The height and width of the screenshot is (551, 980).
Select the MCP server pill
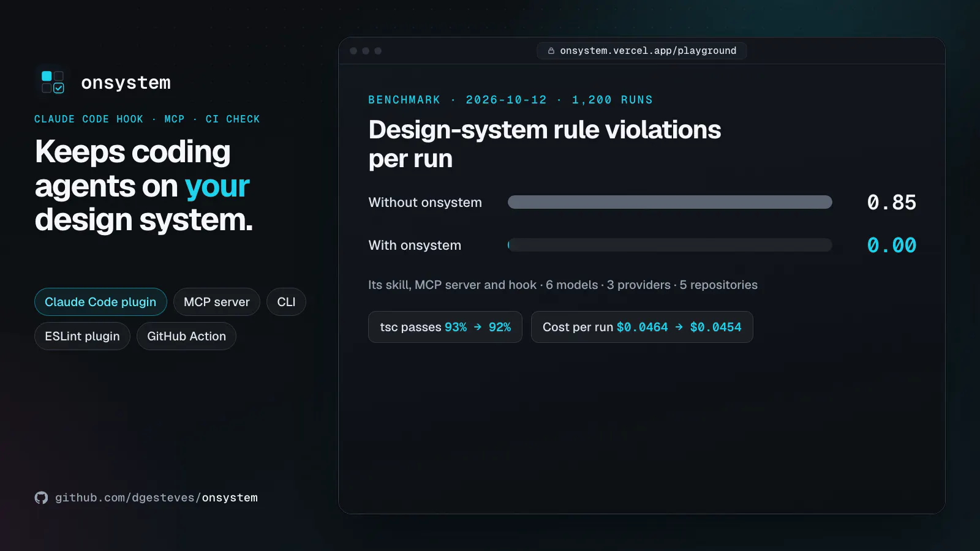pyautogui.click(x=217, y=302)
